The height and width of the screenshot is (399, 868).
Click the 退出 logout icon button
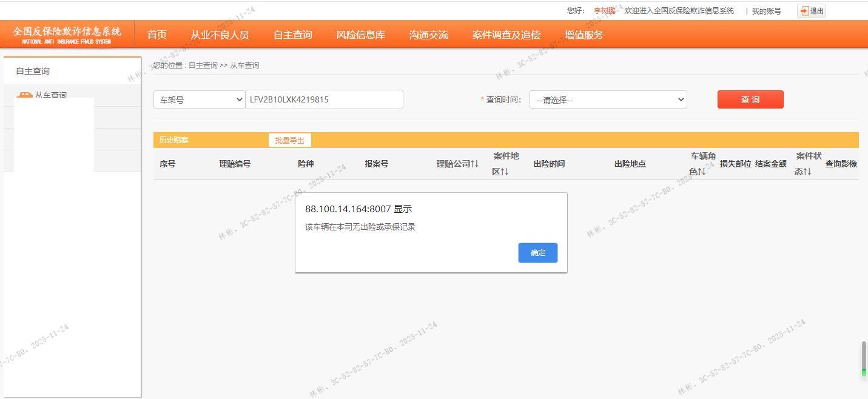pyautogui.click(x=811, y=11)
